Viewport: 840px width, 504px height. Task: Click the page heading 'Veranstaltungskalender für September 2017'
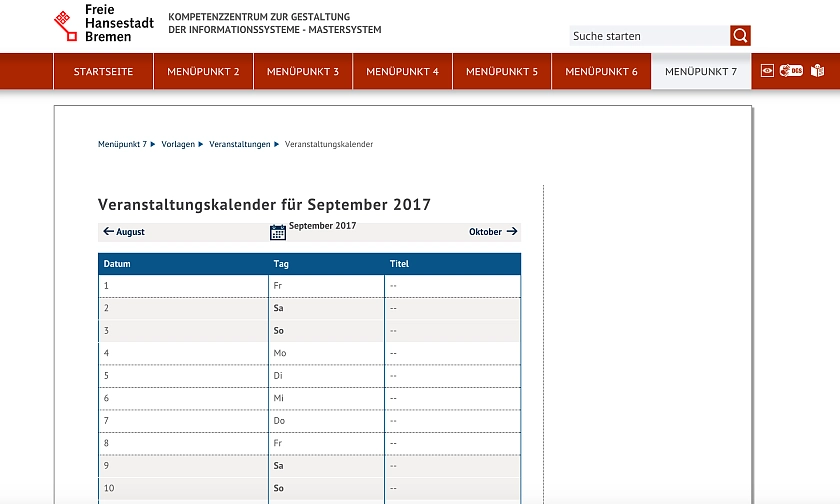[264, 205]
